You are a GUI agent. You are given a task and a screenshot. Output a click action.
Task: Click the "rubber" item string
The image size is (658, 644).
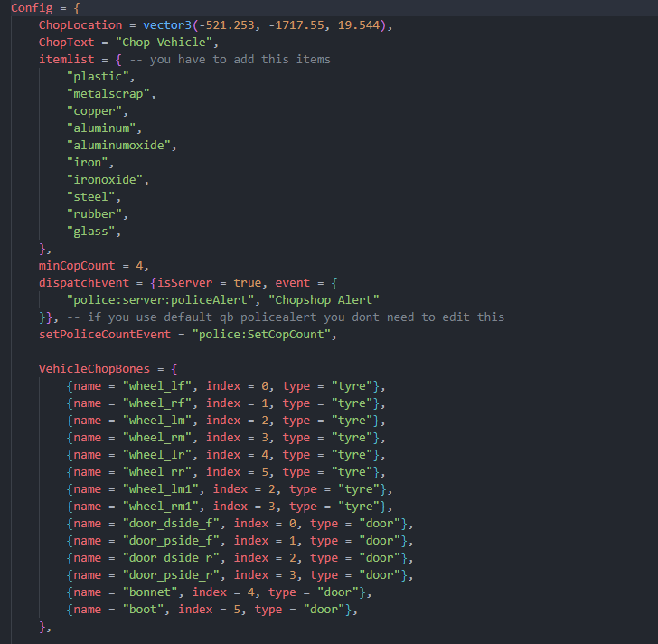pyautogui.click(x=94, y=214)
